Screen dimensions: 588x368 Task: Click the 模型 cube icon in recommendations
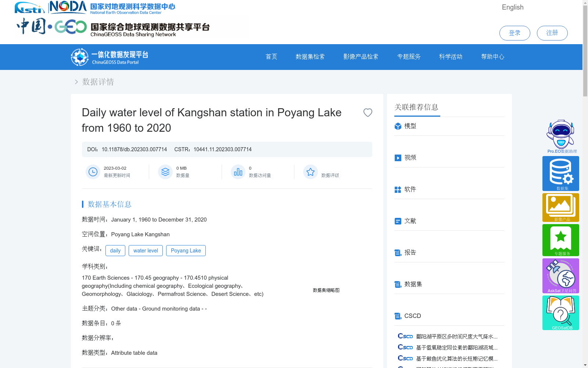[x=398, y=126]
